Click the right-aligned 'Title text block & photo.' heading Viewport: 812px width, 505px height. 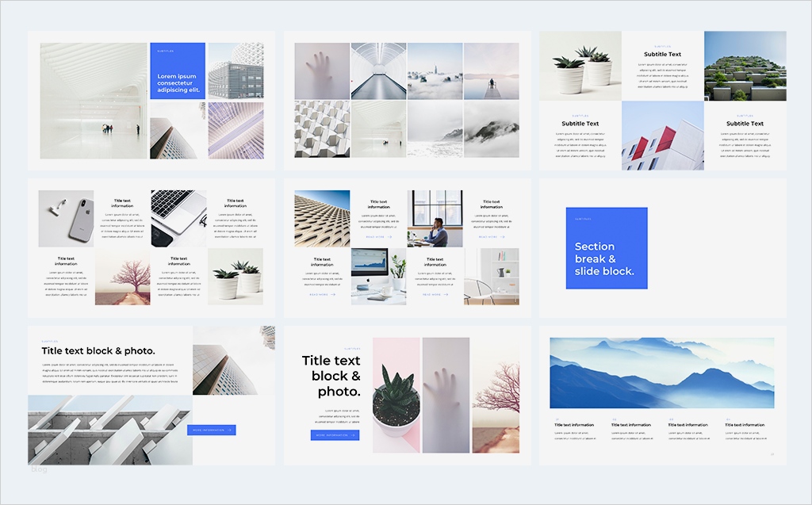[331, 376]
